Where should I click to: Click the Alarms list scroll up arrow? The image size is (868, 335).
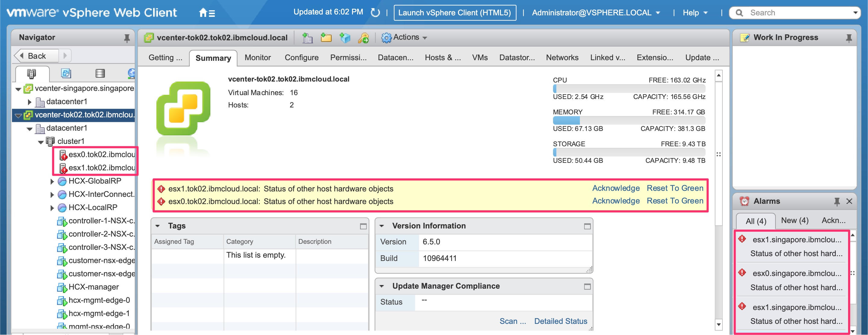[x=853, y=235]
